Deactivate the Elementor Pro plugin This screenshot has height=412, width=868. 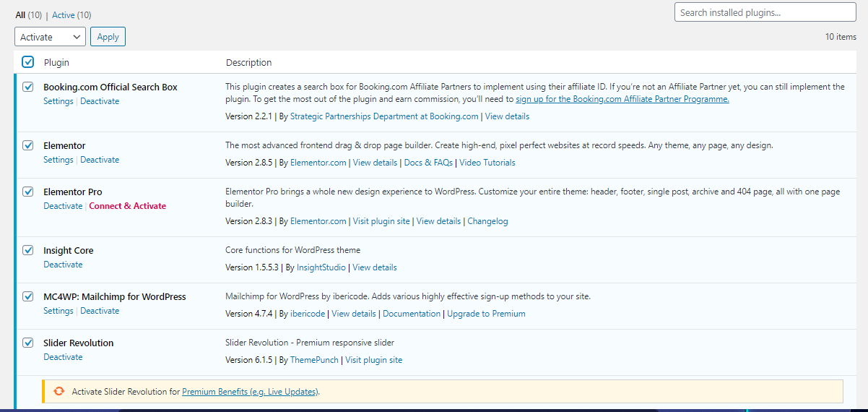tap(63, 206)
